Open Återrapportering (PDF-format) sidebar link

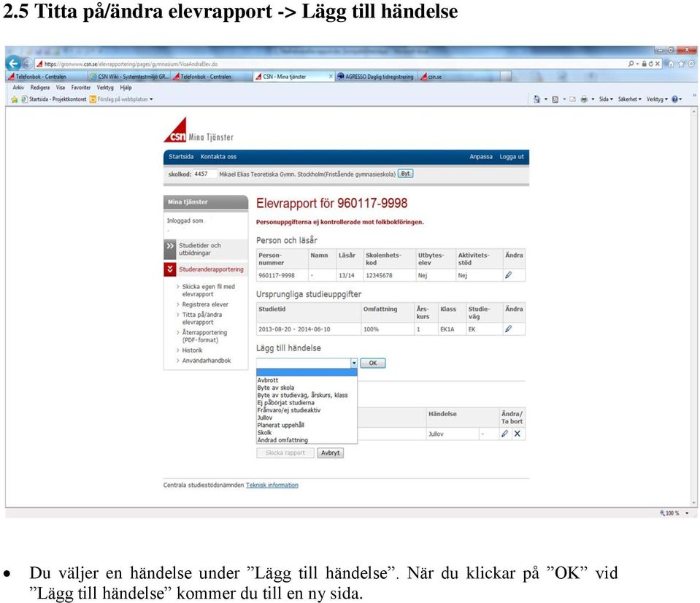point(204,336)
